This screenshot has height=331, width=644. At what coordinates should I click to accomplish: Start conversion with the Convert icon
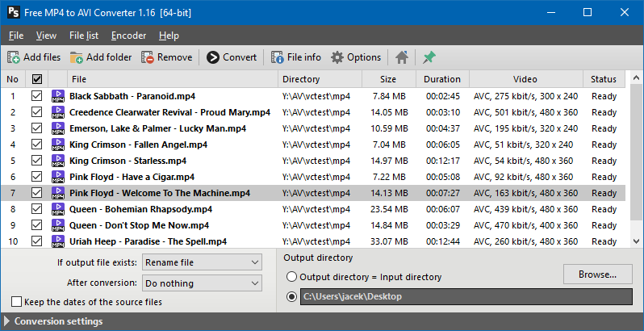[213, 57]
